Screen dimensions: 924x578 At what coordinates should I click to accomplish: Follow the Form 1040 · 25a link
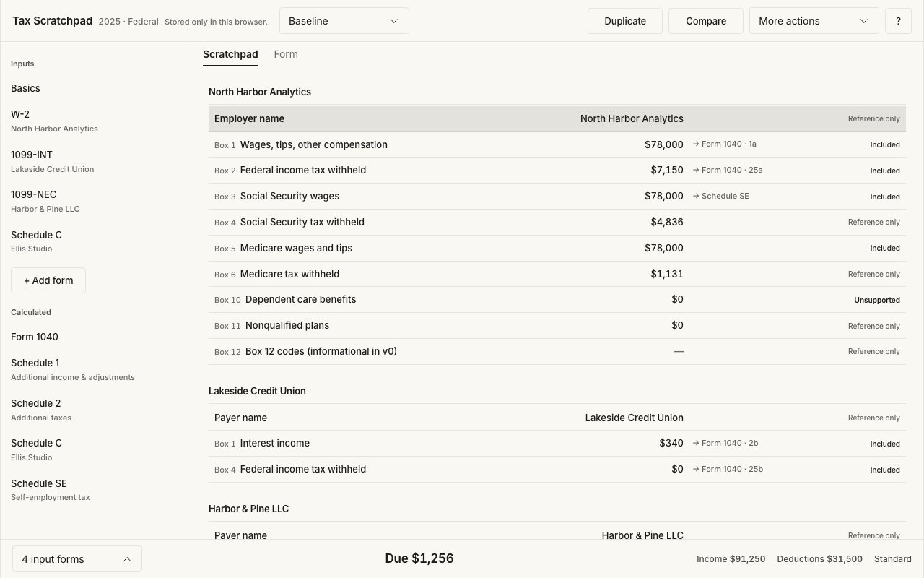[728, 171]
